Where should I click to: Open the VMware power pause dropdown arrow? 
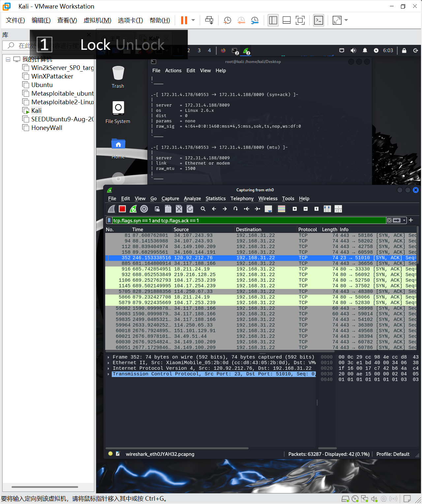[x=193, y=20]
